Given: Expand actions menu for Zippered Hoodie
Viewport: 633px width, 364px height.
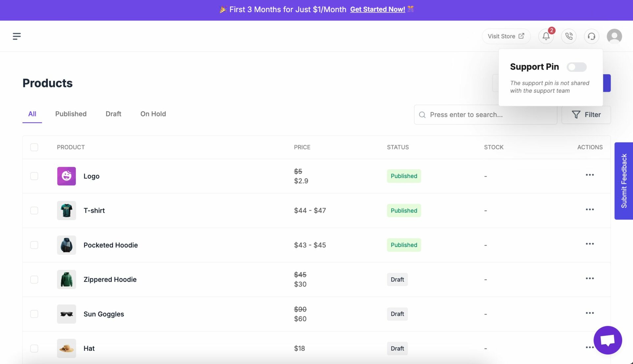Looking at the screenshot, I should click(590, 279).
